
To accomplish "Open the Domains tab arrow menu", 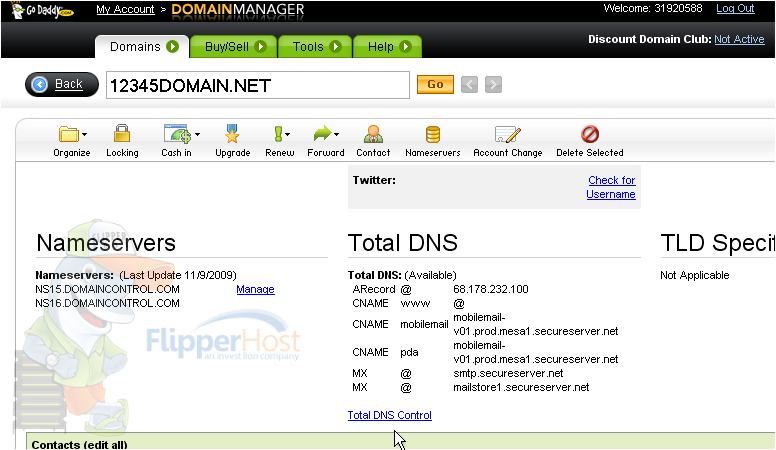I will [x=172, y=47].
